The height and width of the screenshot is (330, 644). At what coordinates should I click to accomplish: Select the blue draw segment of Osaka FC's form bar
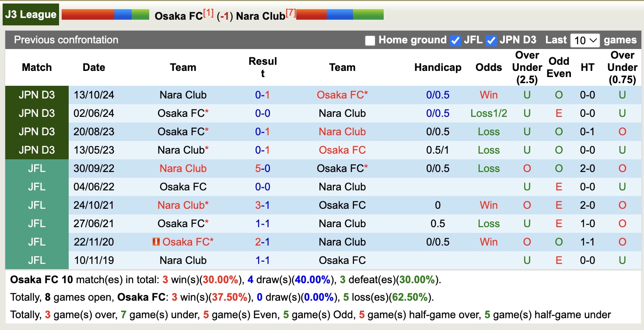[x=124, y=14]
